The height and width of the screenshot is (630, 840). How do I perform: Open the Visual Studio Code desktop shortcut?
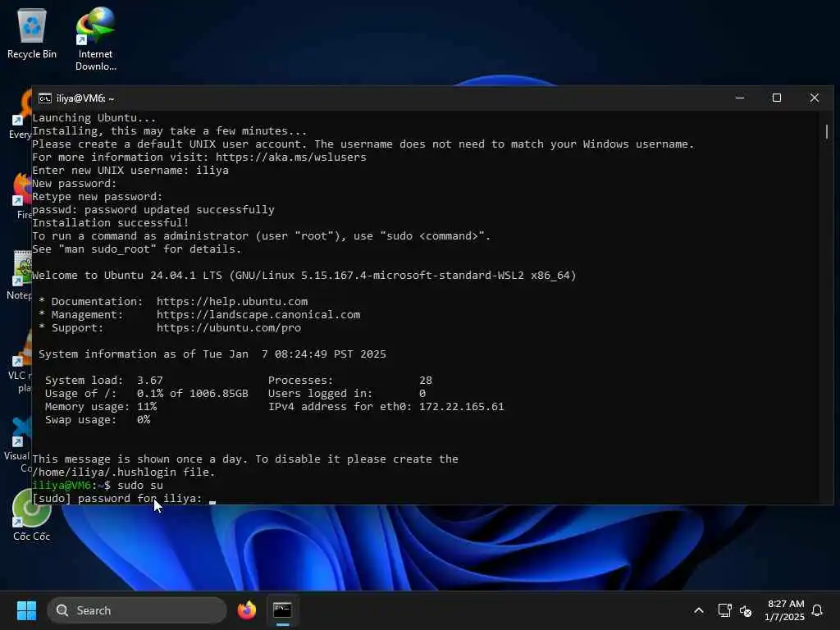[x=20, y=445]
